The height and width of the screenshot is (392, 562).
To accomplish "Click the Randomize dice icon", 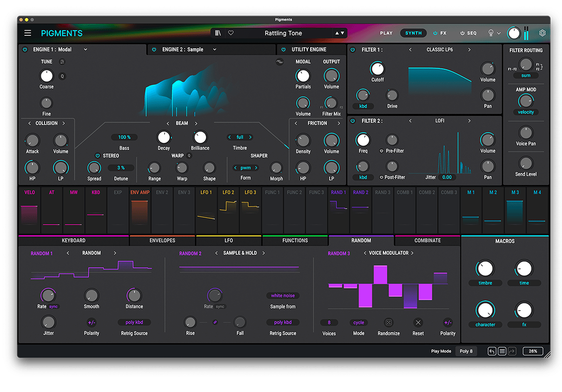I will [389, 322].
